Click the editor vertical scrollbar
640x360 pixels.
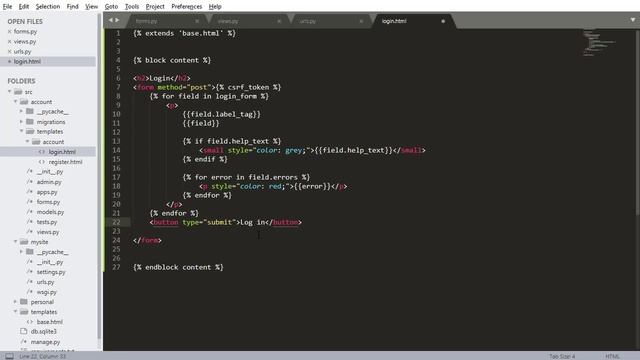pos(637,122)
